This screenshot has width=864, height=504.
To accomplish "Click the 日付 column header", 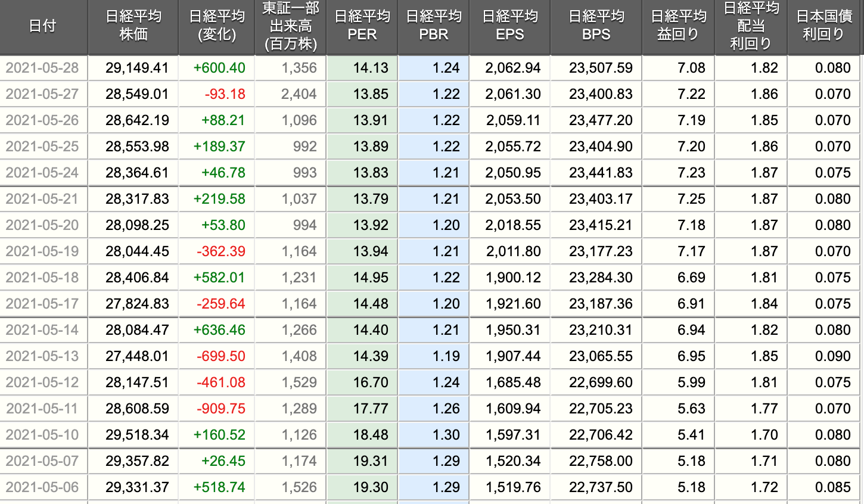I will tap(43, 26).
